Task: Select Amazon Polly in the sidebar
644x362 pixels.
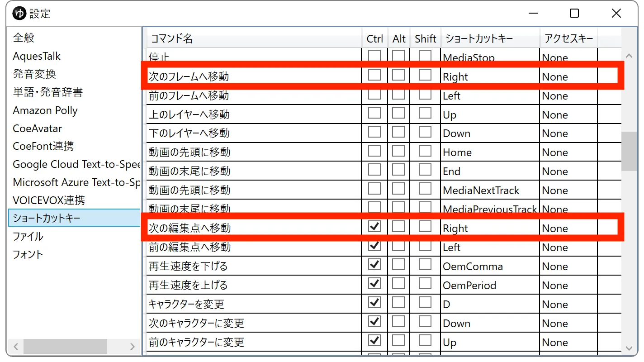Action: pyautogui.click(x=45, y=110)
